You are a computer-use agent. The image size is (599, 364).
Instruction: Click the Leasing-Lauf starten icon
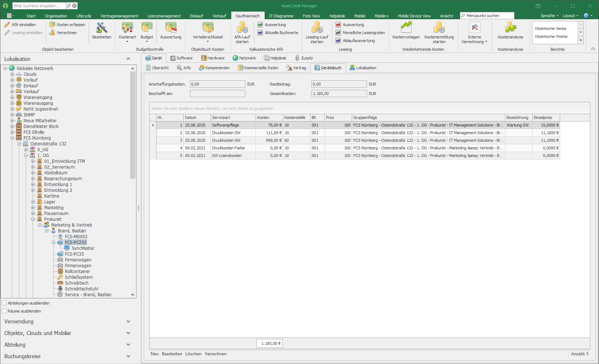coord(317,32)
